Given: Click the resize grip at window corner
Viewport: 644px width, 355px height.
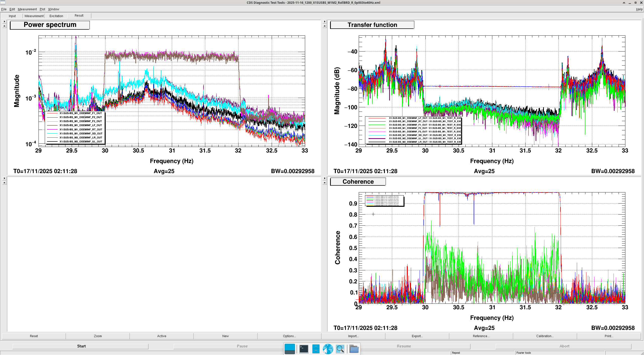Looking at the screenshot, I should 642,353.
